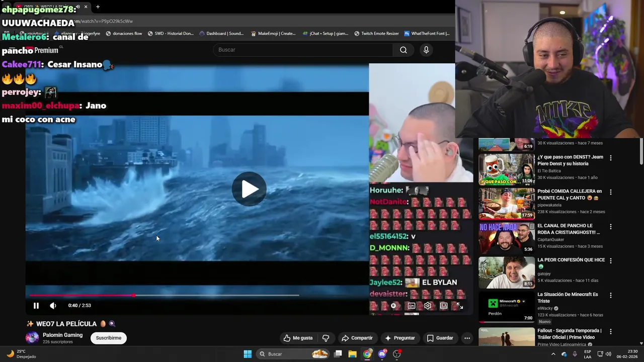644x362 pixels.
Task: Open options for ¿Y que paso con DENST? video
Action: 611,158
